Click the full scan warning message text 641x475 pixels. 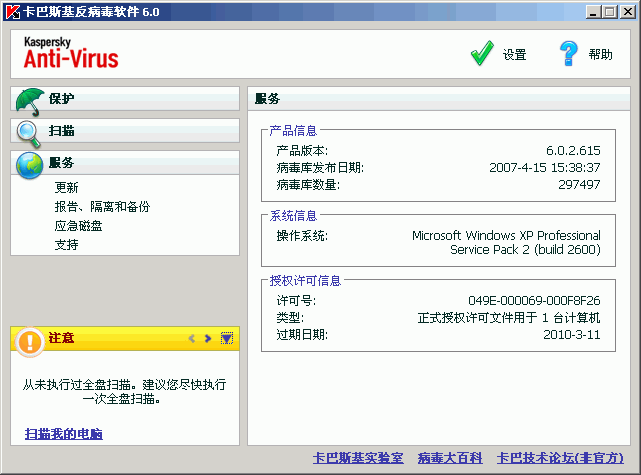click(124, 391)
